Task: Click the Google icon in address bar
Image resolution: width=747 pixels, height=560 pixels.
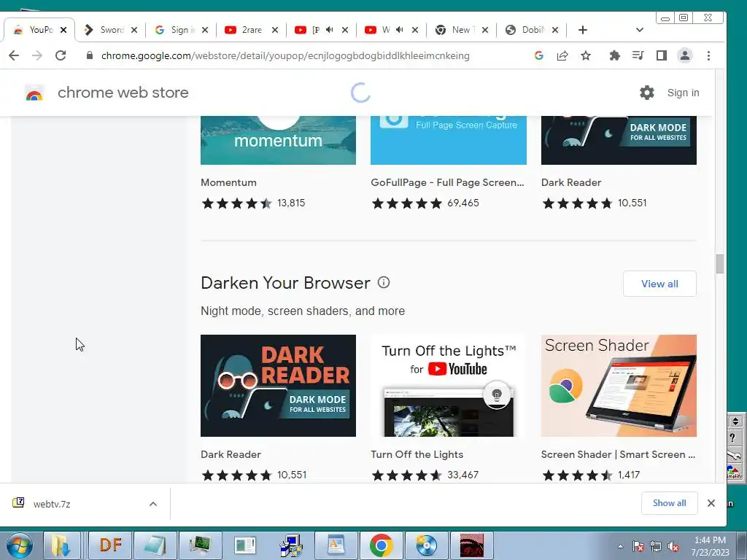Action: click(539, 55)
